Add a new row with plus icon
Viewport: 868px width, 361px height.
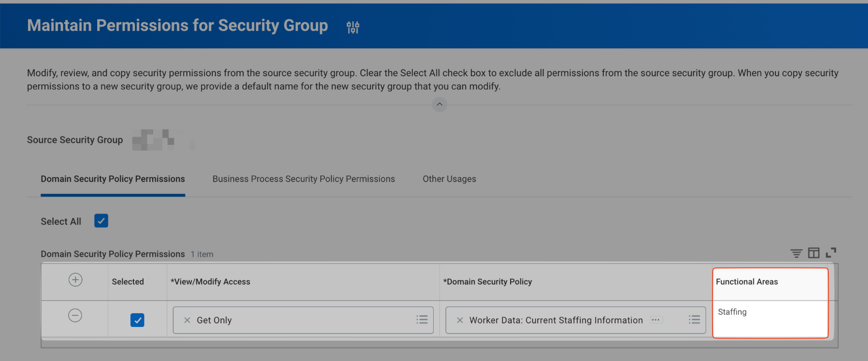coord(75,280)
